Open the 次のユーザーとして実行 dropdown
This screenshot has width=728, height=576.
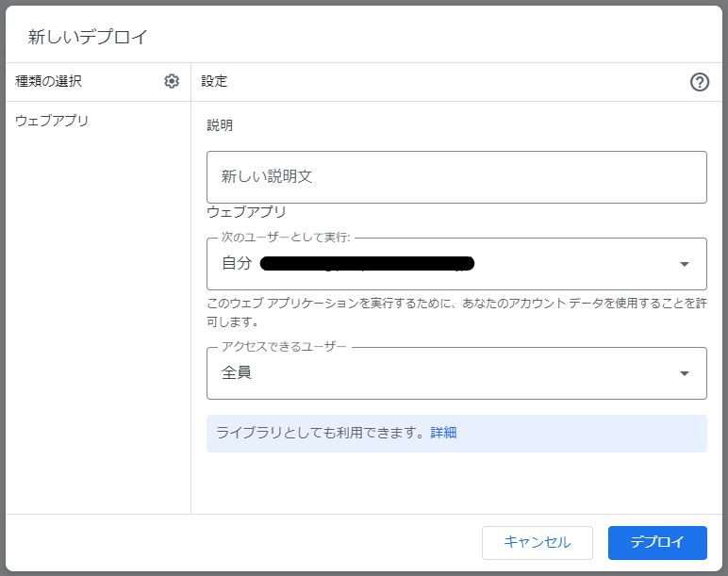[x=456, y=264]
